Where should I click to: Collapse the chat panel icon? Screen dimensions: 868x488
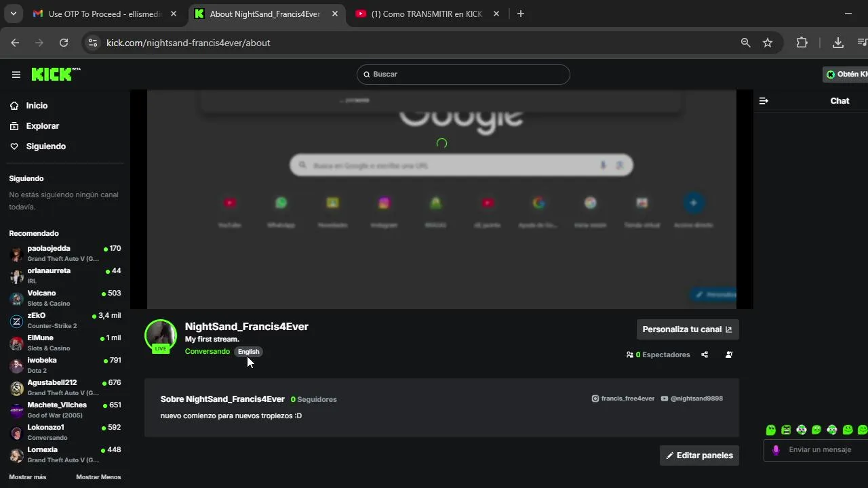click(x=764, y=101)
